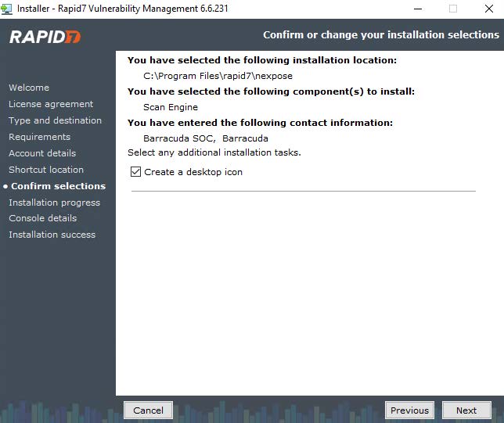
Task: Select the Welcome step in sidebar
Action: (29, 88)
